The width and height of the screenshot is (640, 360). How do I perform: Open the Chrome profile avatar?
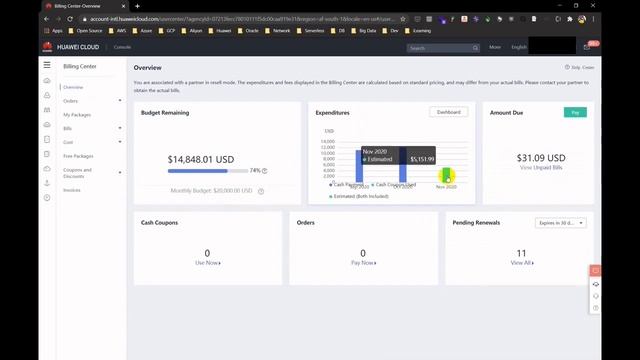[582, 19]
